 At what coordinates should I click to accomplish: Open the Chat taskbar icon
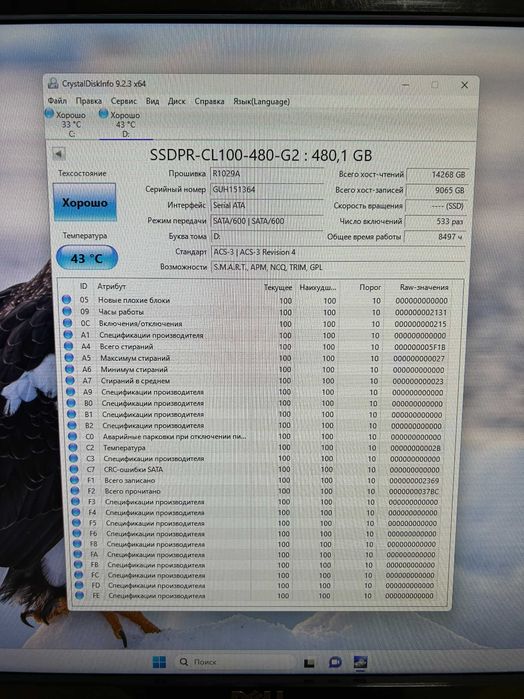tap(335, 662)
